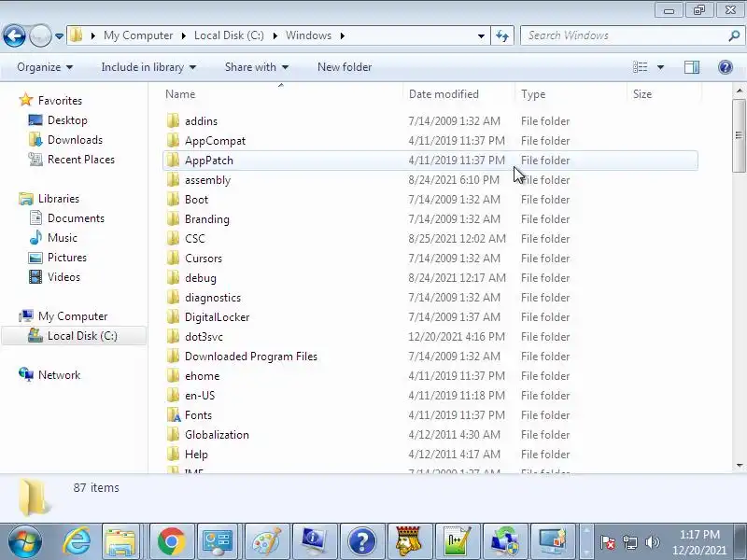
Task: Open Desktop in Favorites
Action: (67, 120)
